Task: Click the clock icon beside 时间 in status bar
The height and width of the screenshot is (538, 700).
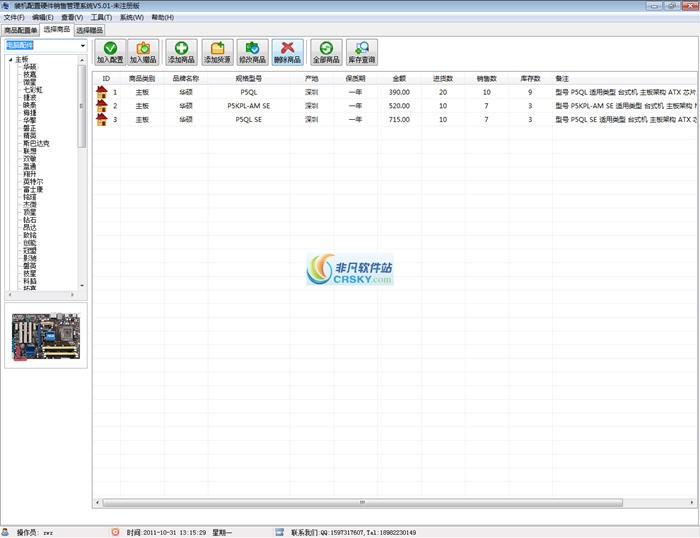Action: [x=115, y=532]
